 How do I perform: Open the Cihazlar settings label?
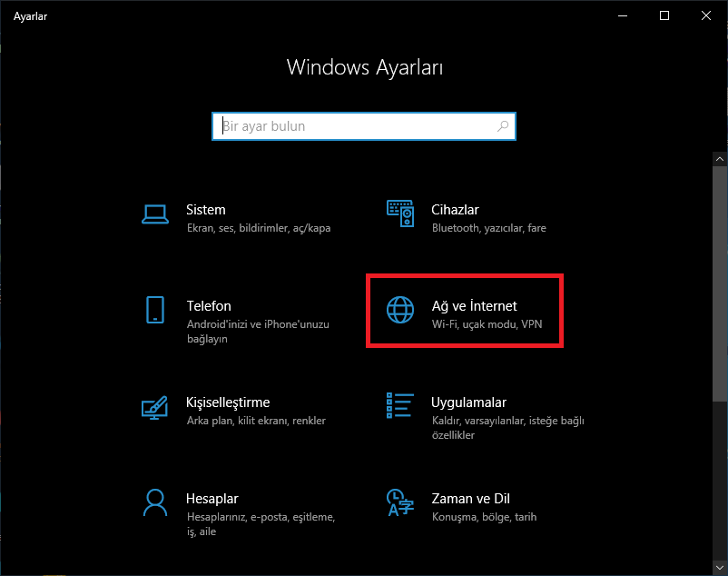pos(455,210)
